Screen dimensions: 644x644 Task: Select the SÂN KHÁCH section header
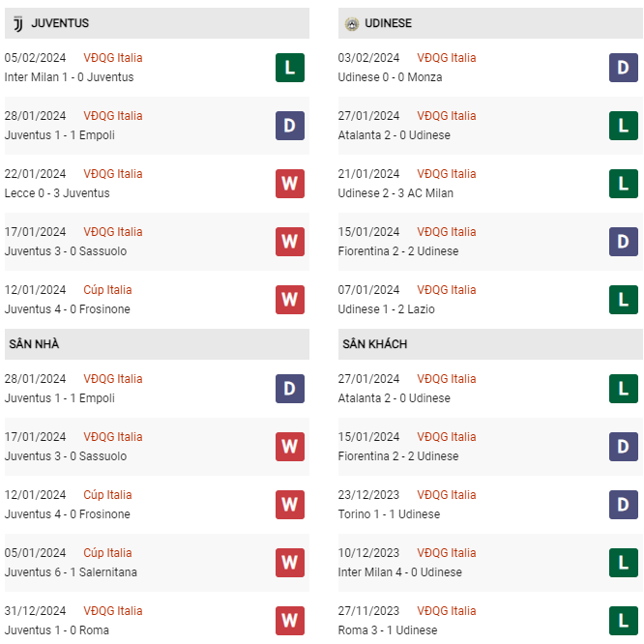pos(490,344)
